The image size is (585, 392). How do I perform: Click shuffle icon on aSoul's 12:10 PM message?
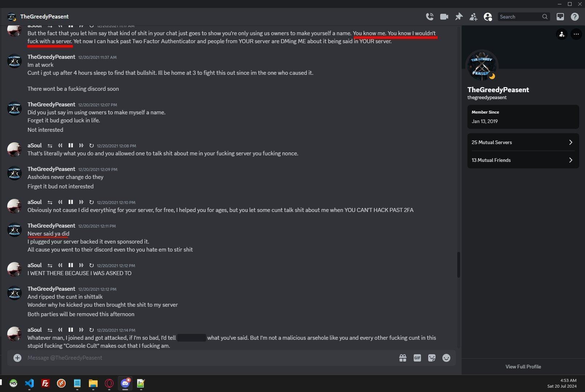click(x=50, y=202)
